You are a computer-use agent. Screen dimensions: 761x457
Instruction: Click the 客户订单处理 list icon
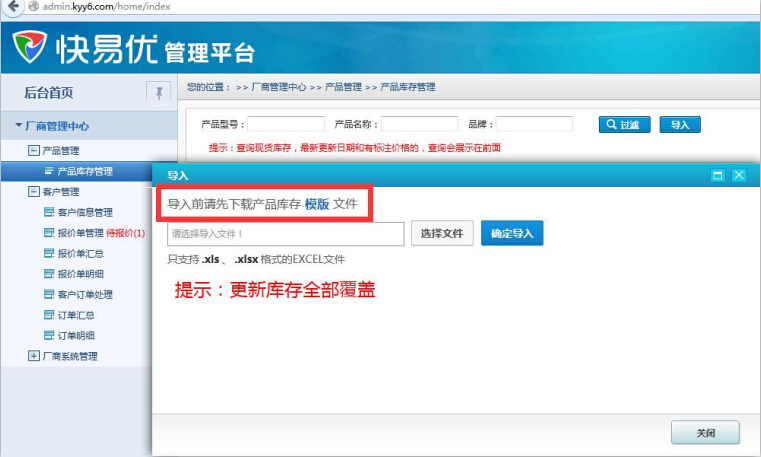[49, 294]
